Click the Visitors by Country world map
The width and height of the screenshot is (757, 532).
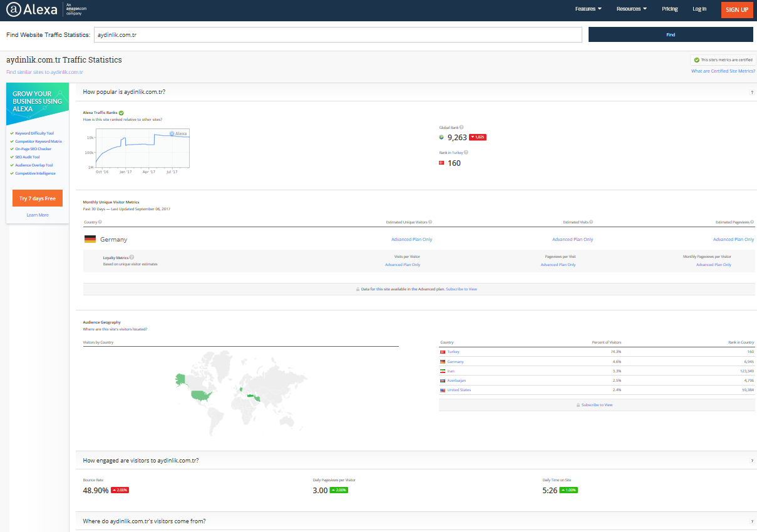click(241, 394)
